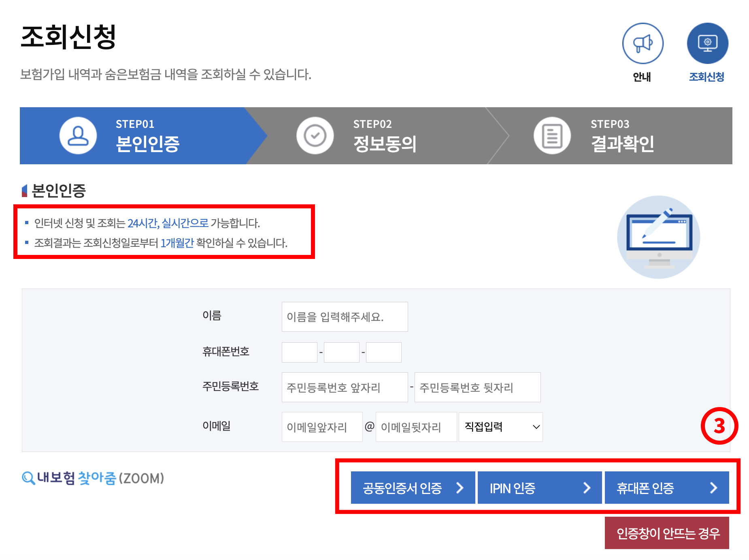The width and height of the screenshot is (749, 560).
Task: Focus the 이름 input field
Action: (x=345, y=317)
